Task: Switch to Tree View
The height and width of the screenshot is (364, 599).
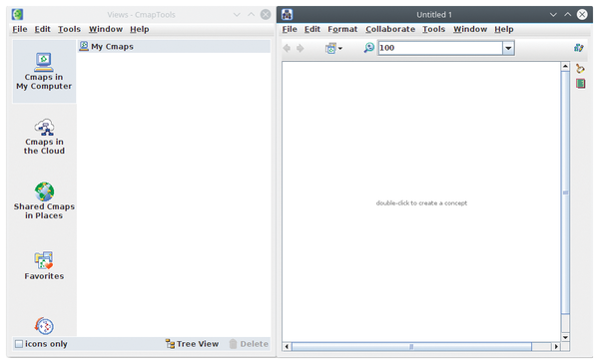Action: (x=192, y=344)
